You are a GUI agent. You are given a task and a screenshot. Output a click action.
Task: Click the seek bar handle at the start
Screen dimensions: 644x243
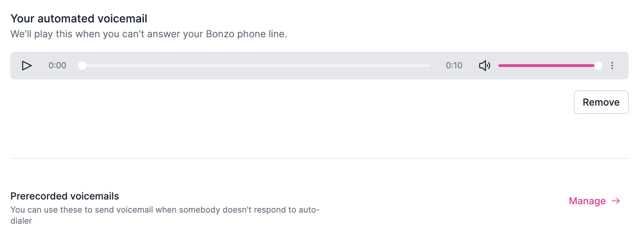click(x=82, y=65)
